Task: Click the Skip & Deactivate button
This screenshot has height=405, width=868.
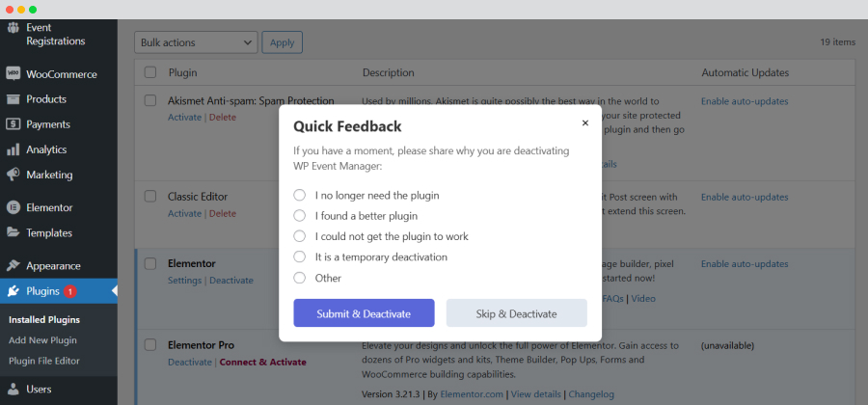Action: pyautogui.click(x=517, y=313)
